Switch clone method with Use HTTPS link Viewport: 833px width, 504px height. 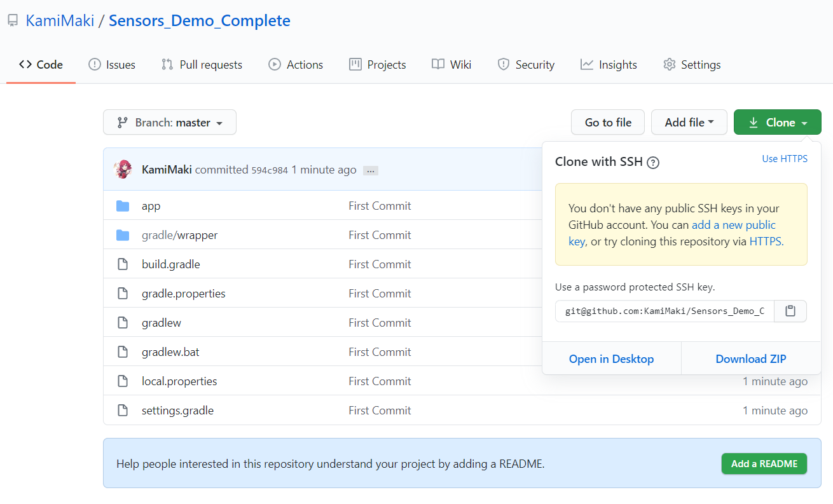(x=784, y=159)
